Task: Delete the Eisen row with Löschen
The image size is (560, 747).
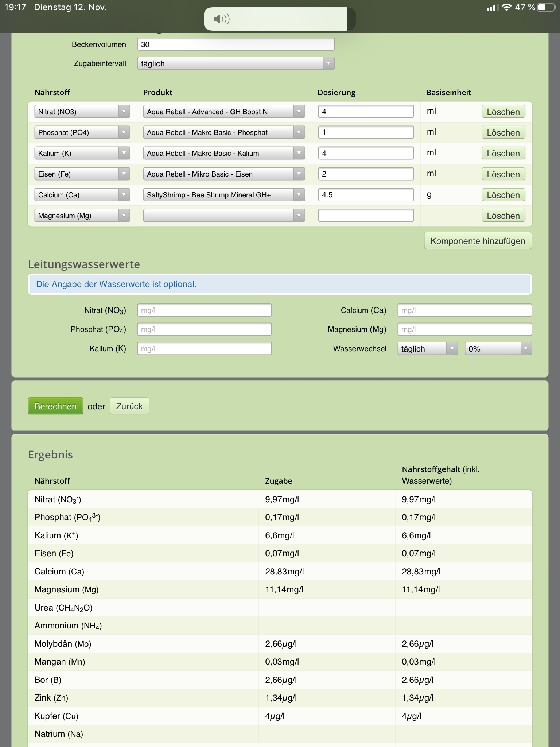Action: click(x=503, y=174)
